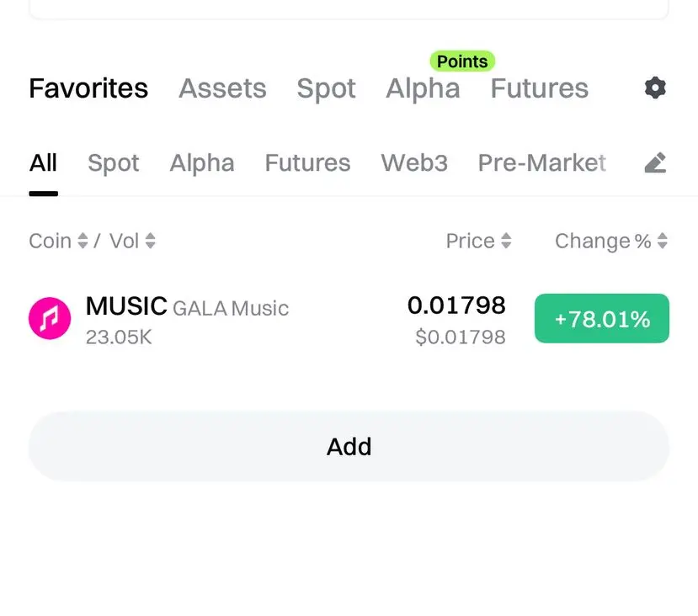Sort list by Price arrows
Screen dimensions: 698x616
506,242
